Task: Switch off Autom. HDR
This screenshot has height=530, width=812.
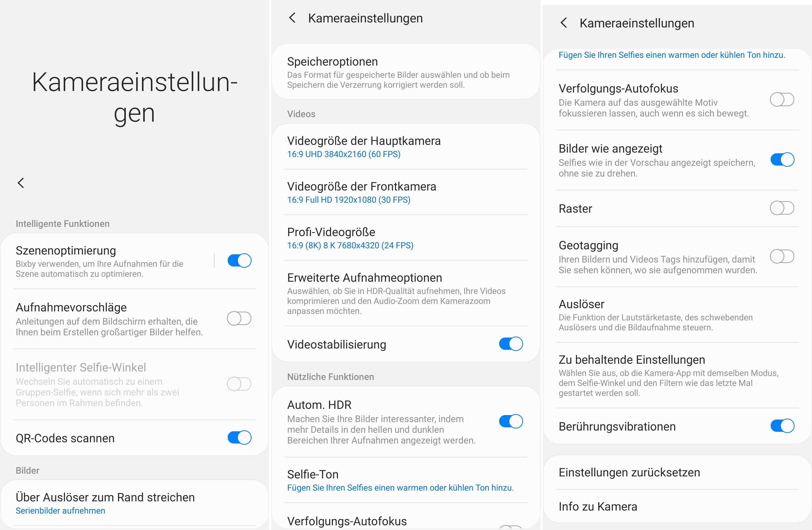Action: click(511, 421)
